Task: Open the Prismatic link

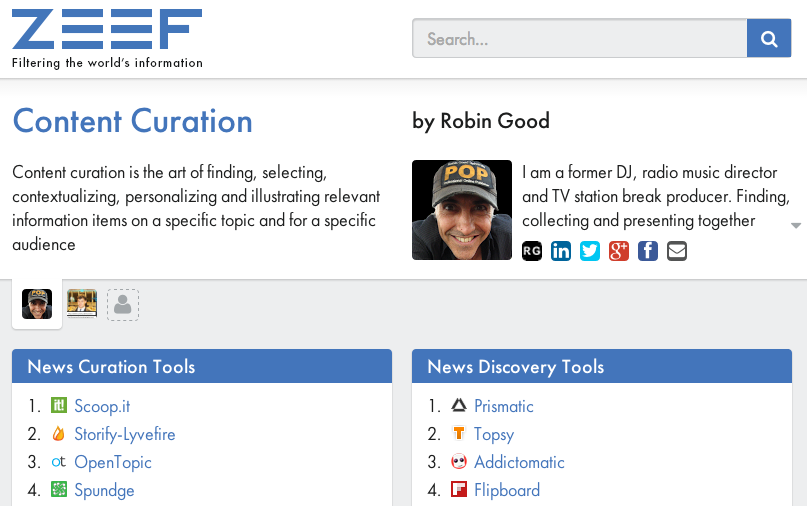Action: [x=503, y=406]
